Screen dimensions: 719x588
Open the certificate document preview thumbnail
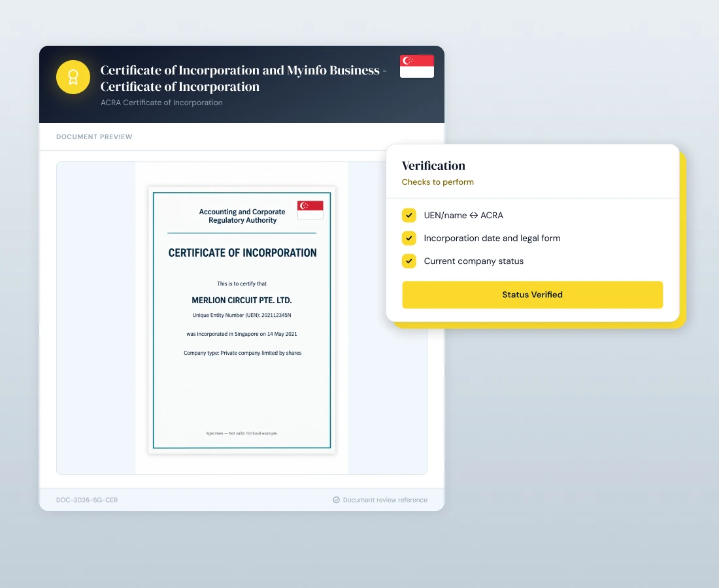[x=242, y=320]
